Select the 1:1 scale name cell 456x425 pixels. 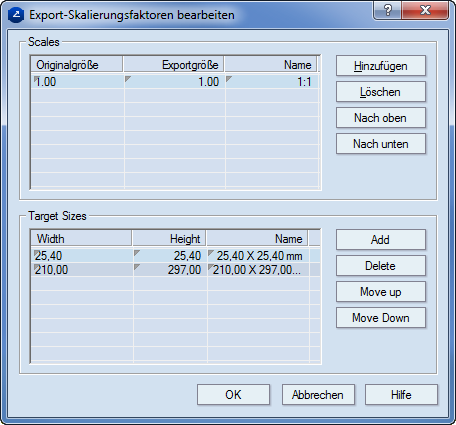click(x=272, y=82)
